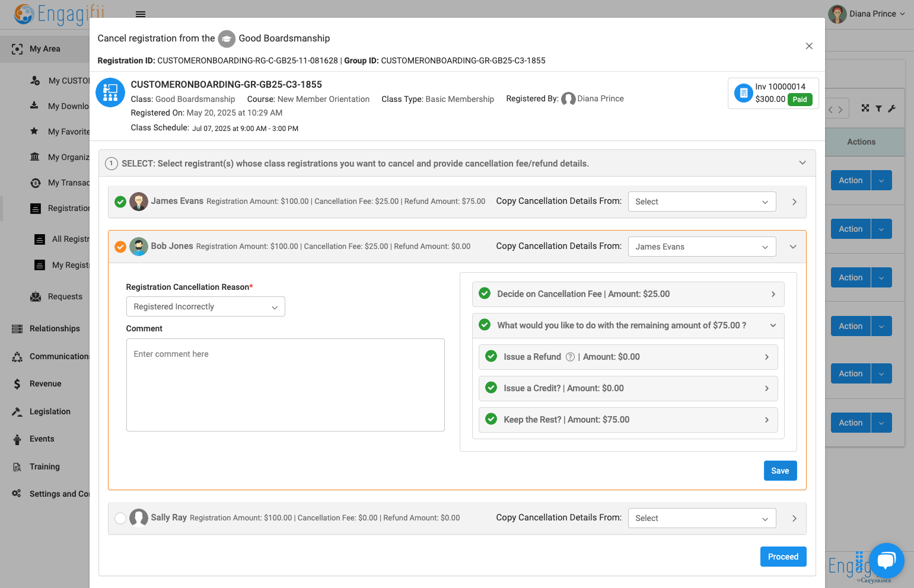
Task: Click the wrench settings icon in the background toolbar
Action: [891, 108]
